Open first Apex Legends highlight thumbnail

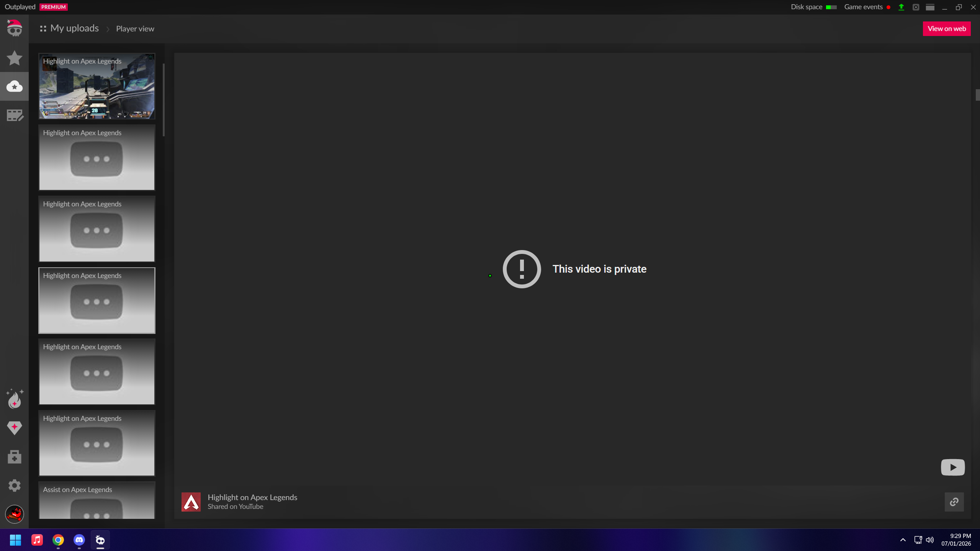(97, 87)
